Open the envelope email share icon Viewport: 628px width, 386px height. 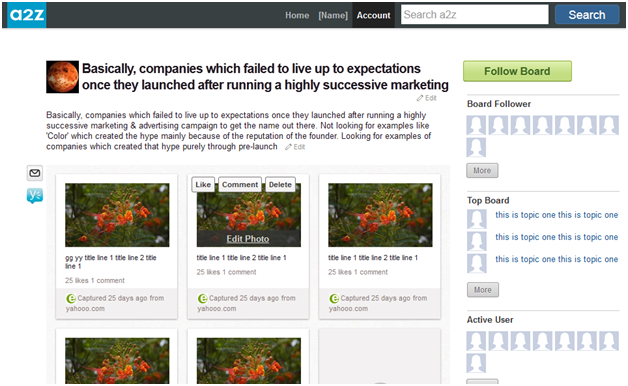(35, 173)
